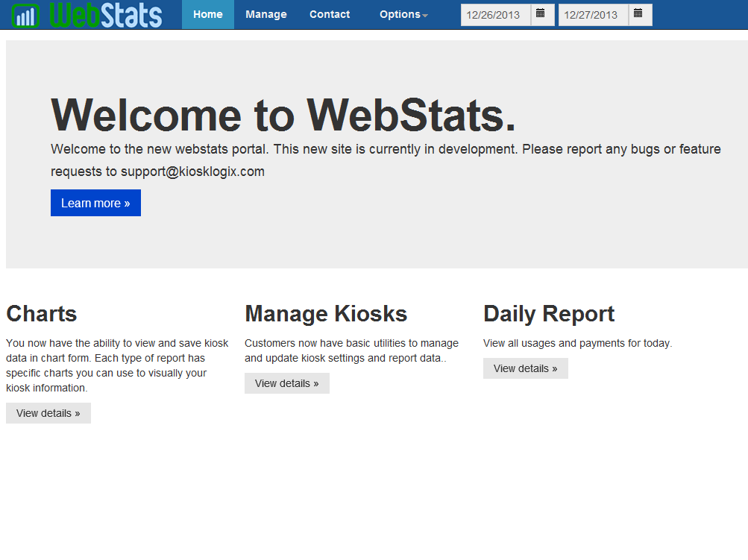Viewport: 748px width, 560px height.
Task: Click the Charts heading
Action: click(x=42, y=314)
